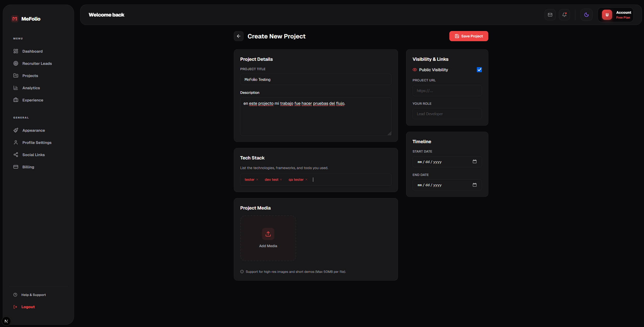
Task: Open the Experience menu item
Action: [38, 100]
